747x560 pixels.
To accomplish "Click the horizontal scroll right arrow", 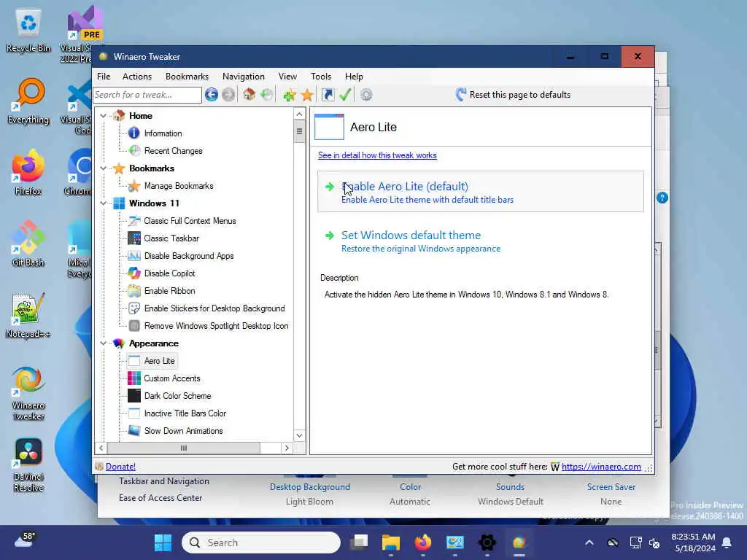I will 287,448.
